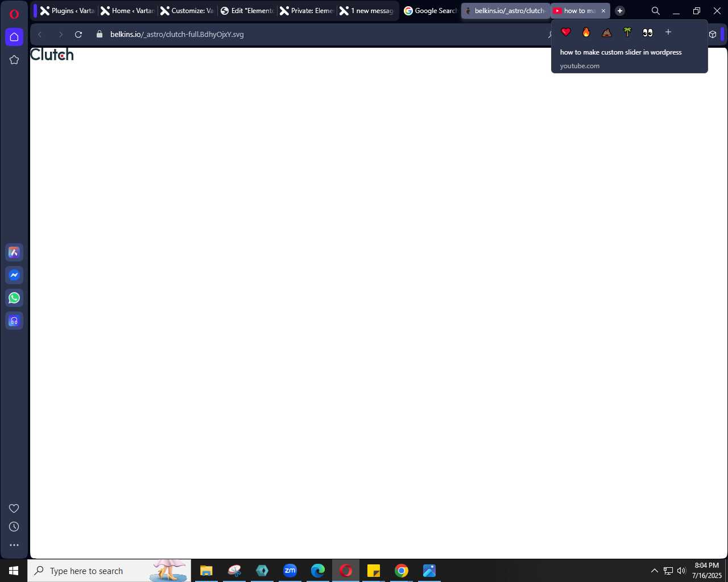Image resolution: width=728 pixels, height=582 pixels.
Task: Add another emoji with plus
Action: 668,32
